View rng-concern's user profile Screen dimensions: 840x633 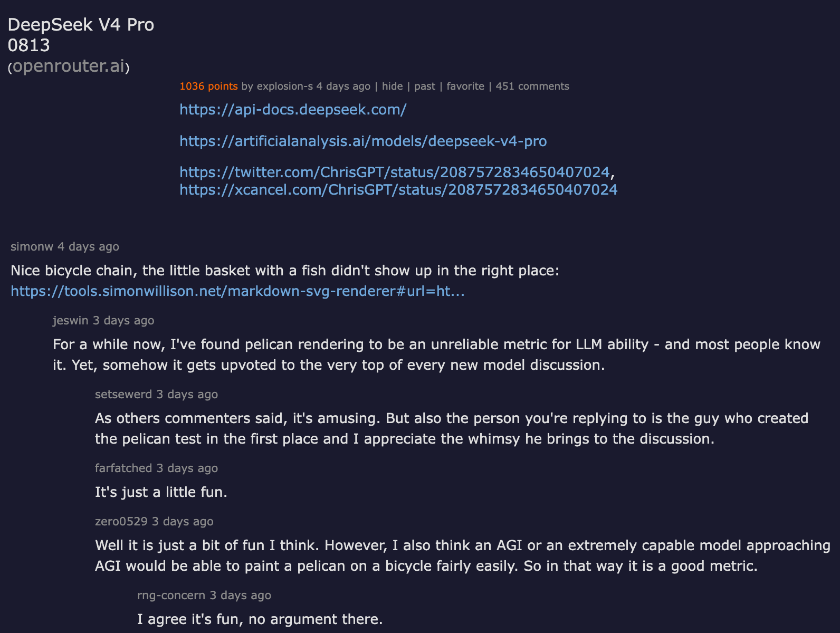(171, 595)
